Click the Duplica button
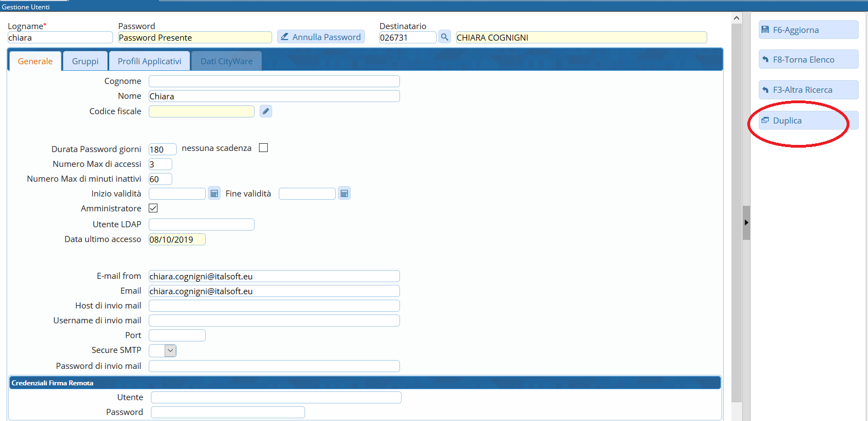The width and height of the screenshot is (868, 421). pos(808,121)
